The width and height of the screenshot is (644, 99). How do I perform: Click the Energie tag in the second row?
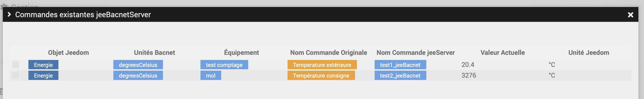43,76
